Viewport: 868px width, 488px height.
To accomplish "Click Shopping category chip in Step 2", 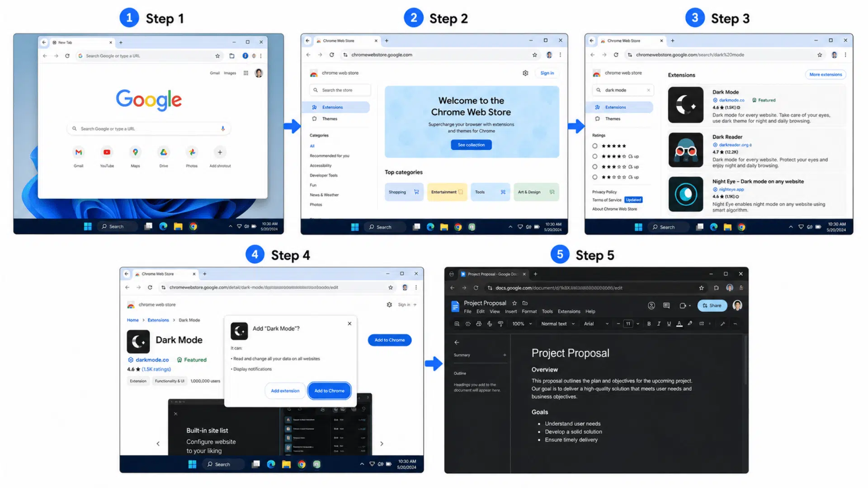I will click(x=404, y=192).
